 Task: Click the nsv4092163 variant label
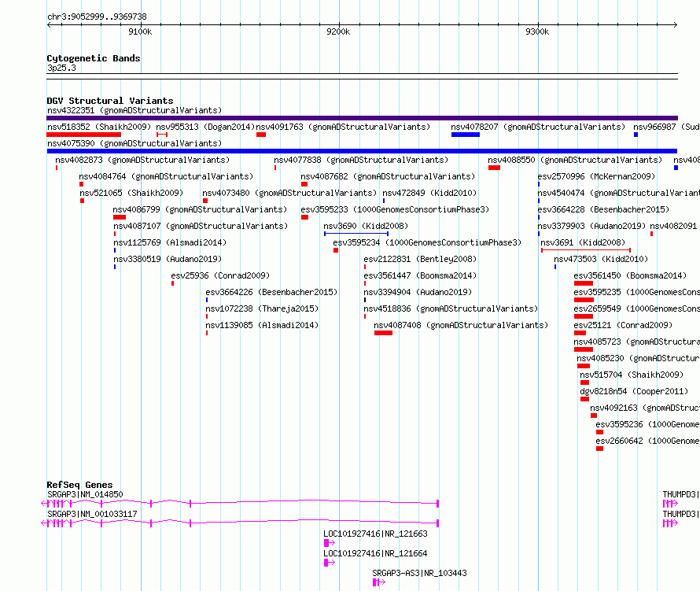pos(645,408)
